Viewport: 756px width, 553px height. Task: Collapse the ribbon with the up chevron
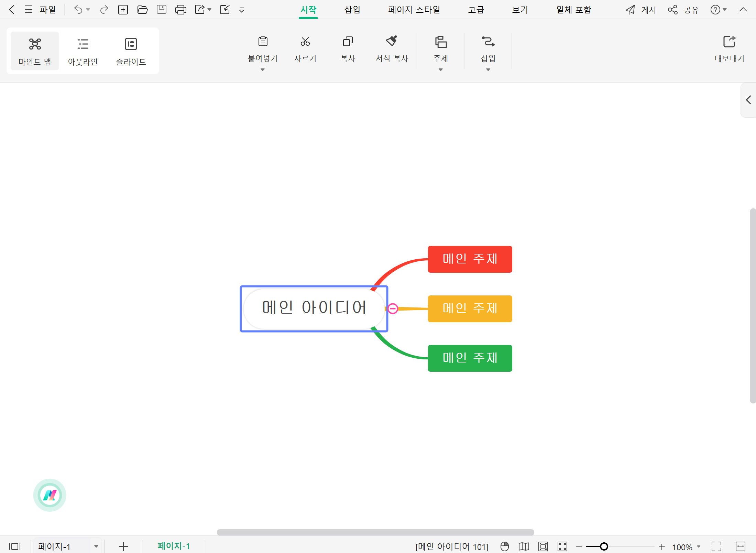click(x=743, y=10)
